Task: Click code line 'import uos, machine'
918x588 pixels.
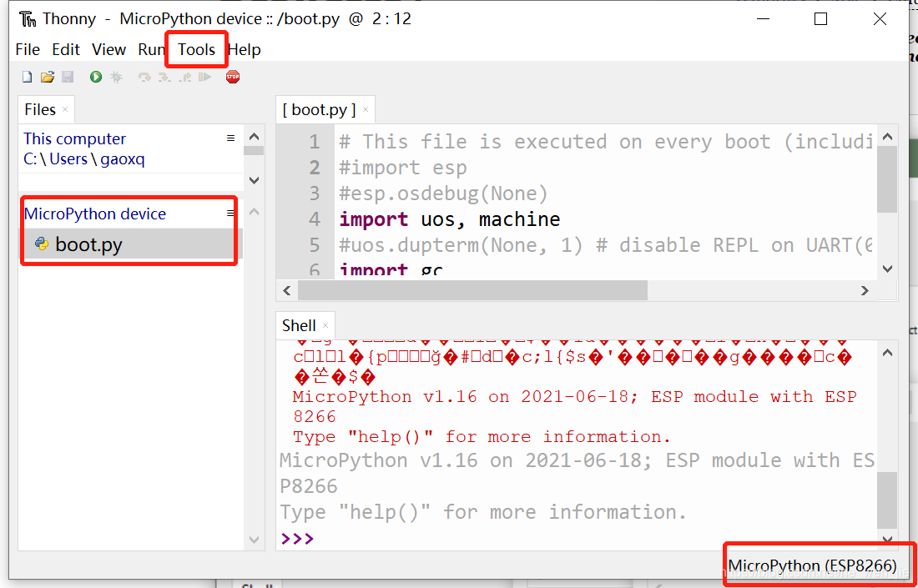Action: tap(450, 219)
